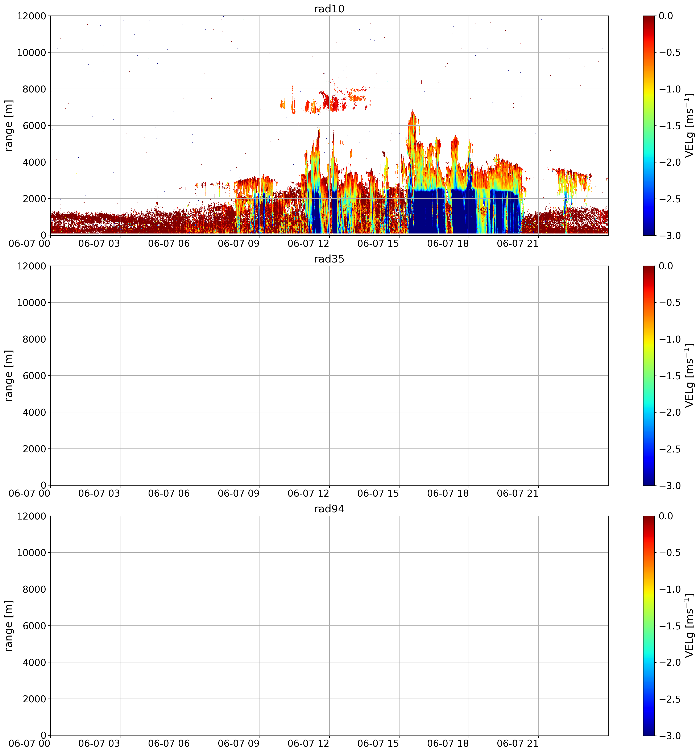
Task: Click the color scale bar next to rad10
Action: coord(649,125)
